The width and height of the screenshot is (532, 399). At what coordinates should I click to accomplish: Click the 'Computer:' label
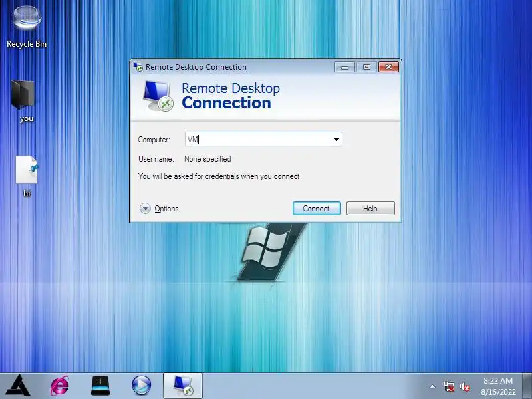click(154, 140)
